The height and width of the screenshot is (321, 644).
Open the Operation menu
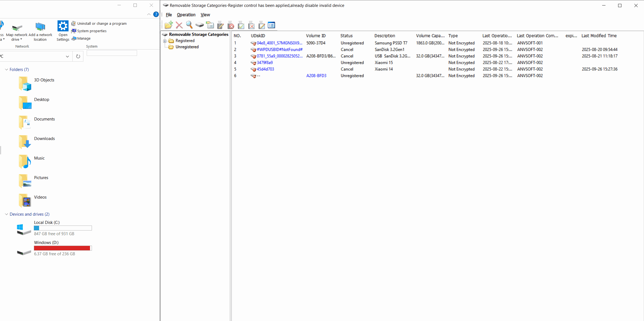pyautogui.click(x=186, y=15)
